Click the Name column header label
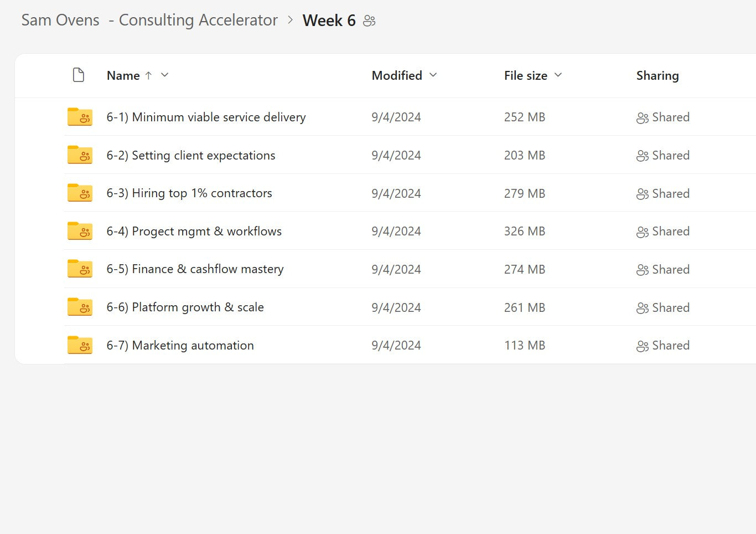 point(123,75)
